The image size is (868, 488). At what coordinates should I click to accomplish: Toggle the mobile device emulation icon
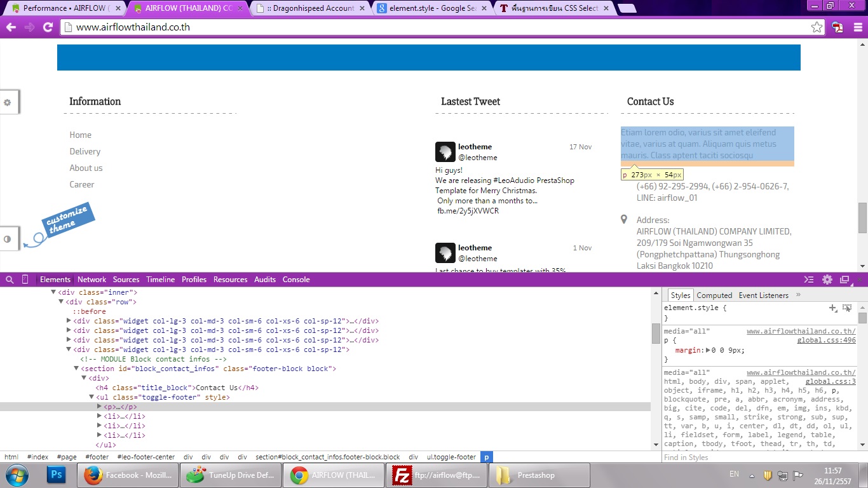25,280
